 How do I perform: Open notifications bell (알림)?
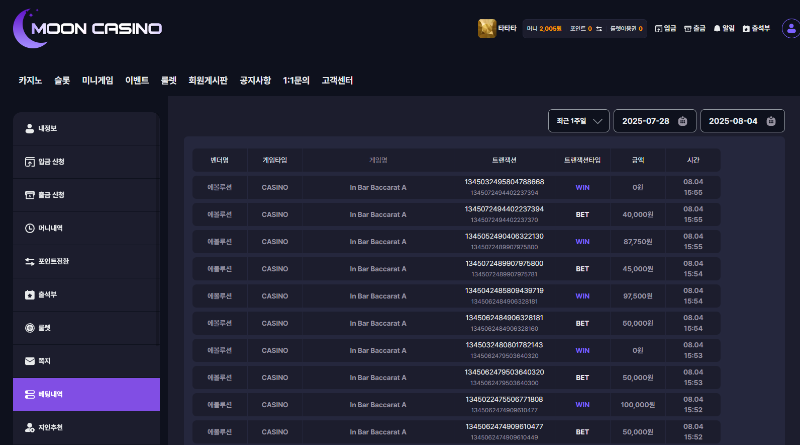[x=724, y=29]
